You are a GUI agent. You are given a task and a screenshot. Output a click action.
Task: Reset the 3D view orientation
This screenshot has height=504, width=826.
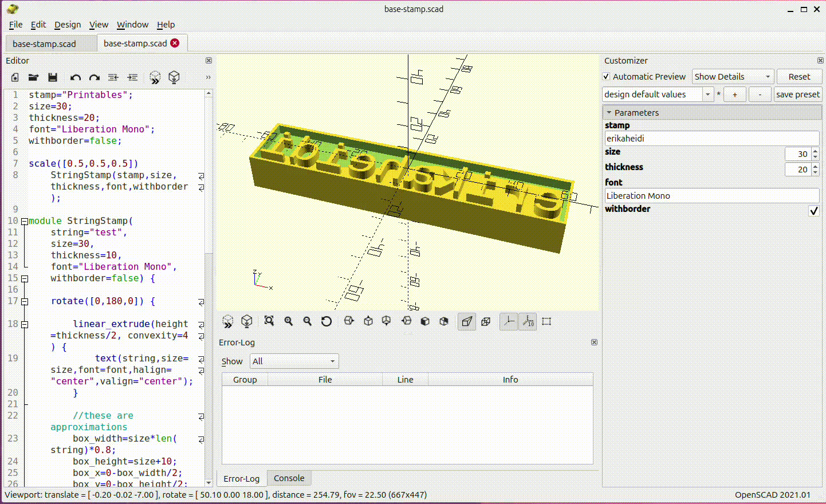coord(327,321)
